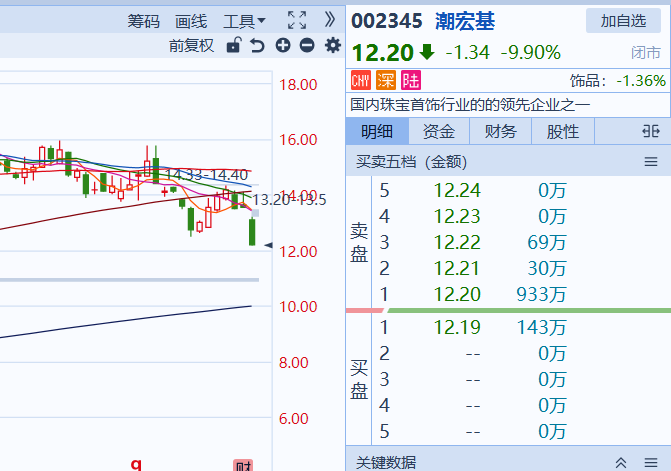
Task: Click the undo arrow icon
Action: (257, 45)
